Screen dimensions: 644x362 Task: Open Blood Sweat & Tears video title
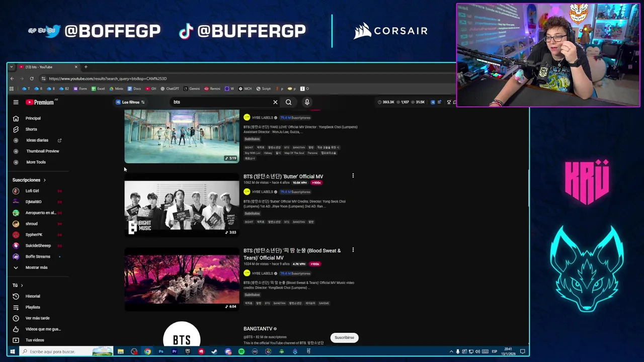(292, 254)
